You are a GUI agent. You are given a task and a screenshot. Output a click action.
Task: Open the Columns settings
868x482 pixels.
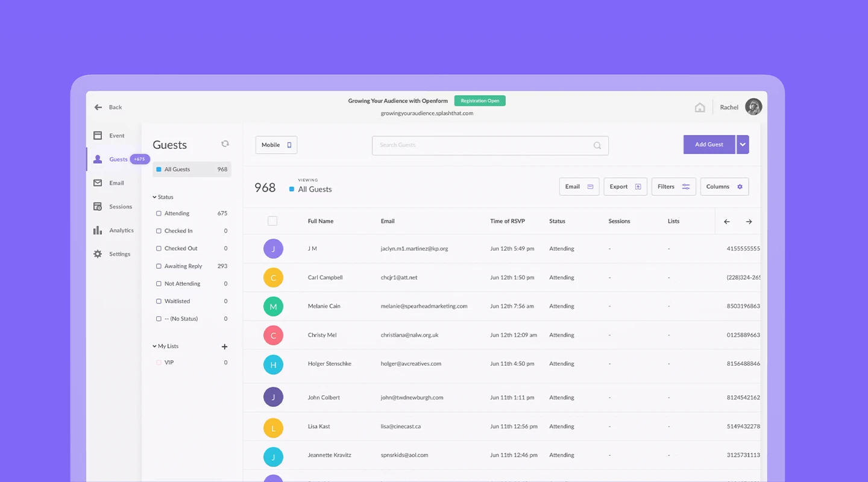(724, 186)
